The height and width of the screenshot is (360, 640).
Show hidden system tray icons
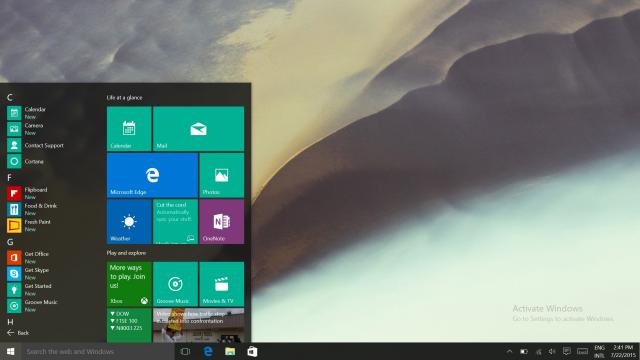509,351
